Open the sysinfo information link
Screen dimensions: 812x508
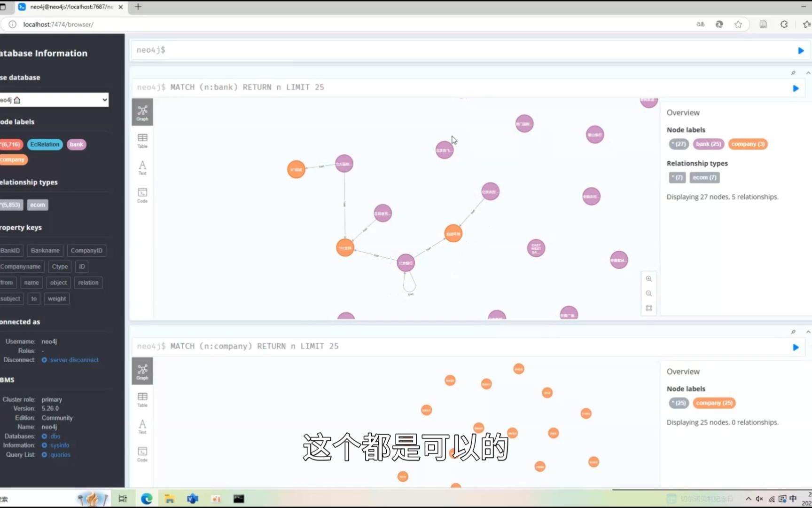coord(55,445)
